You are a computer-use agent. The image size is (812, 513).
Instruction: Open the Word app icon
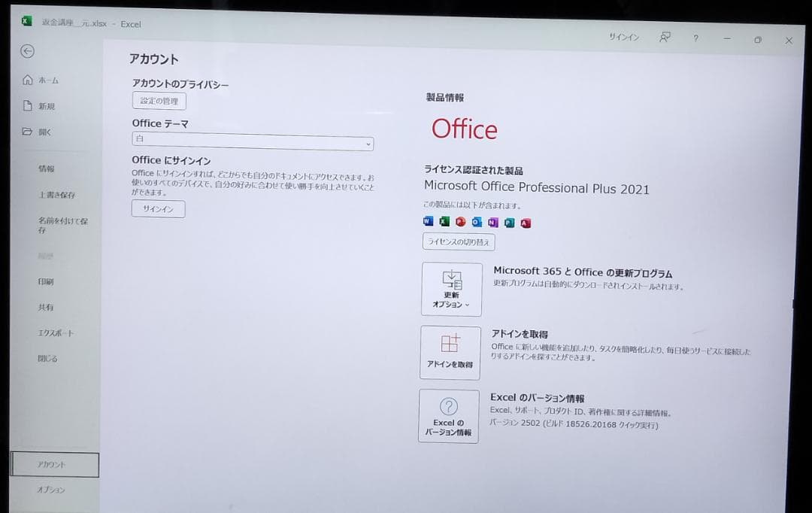[x=428, y=221]
